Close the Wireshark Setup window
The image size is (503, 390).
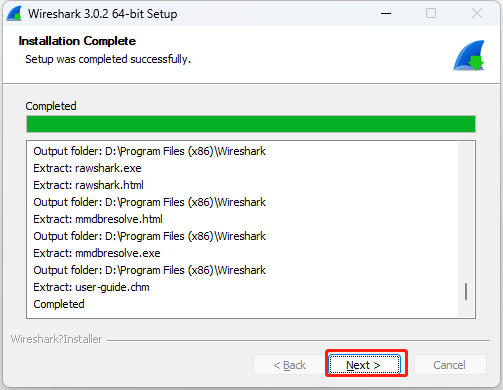(x=477, y=13)
